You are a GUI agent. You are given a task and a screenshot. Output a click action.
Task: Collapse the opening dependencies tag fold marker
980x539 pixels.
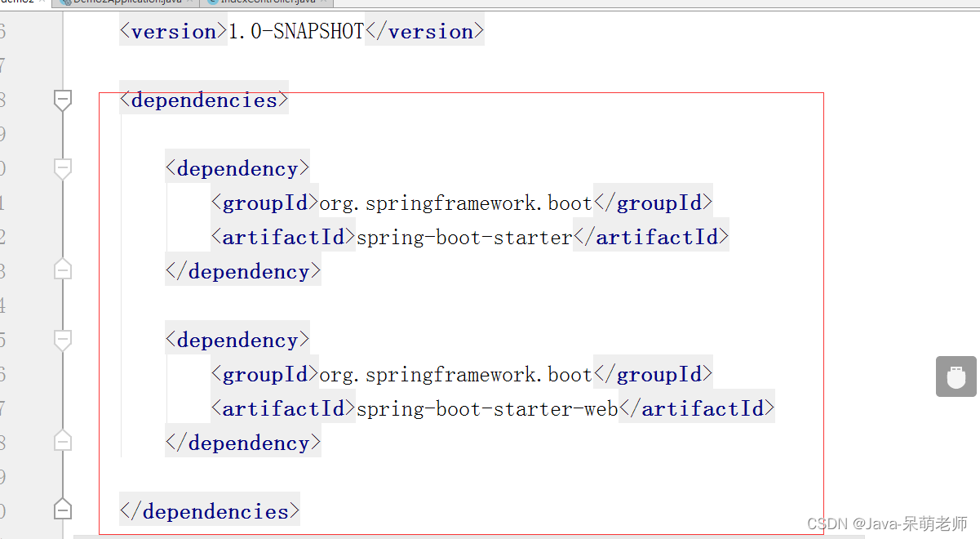pyautogui.click(x=63, y=100)
